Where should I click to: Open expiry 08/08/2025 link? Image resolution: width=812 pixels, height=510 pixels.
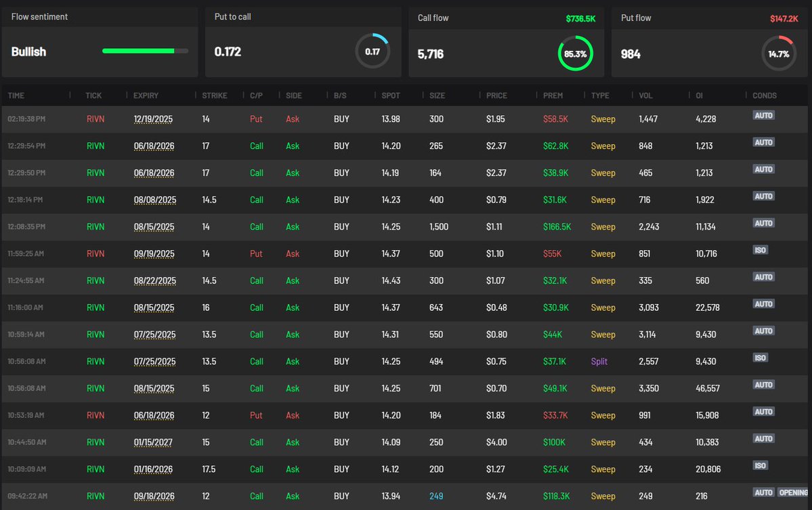(x=155, y=200)
